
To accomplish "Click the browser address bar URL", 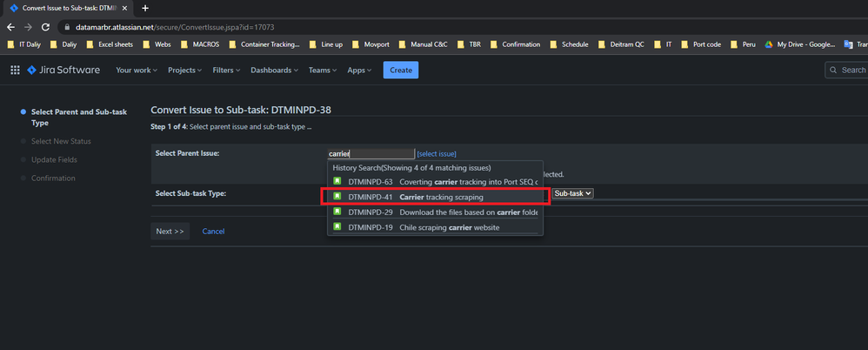I will 175,27.
